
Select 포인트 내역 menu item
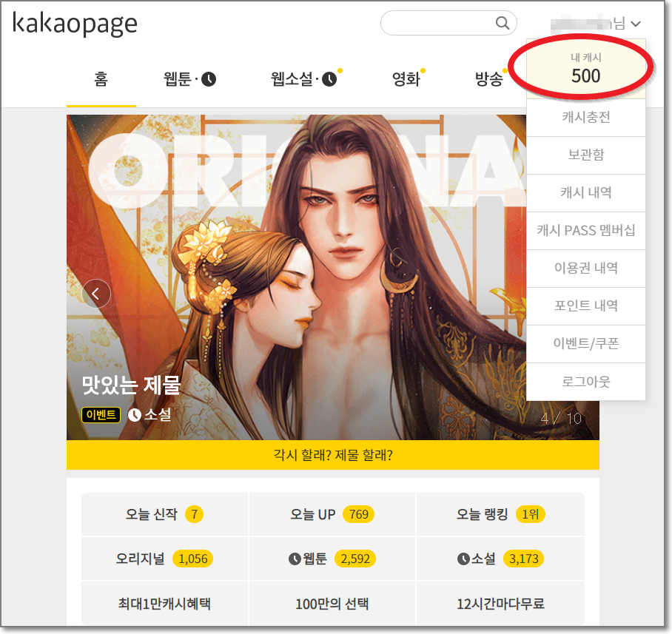(586, 306)
